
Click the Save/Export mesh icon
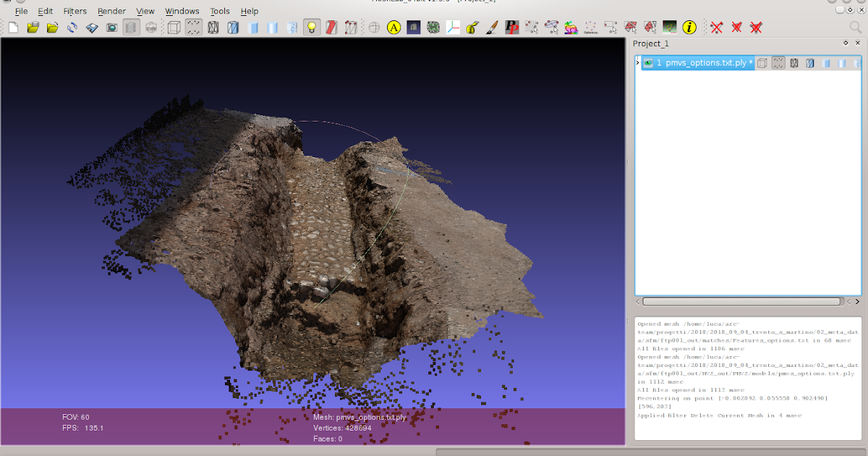click(92, 28)
